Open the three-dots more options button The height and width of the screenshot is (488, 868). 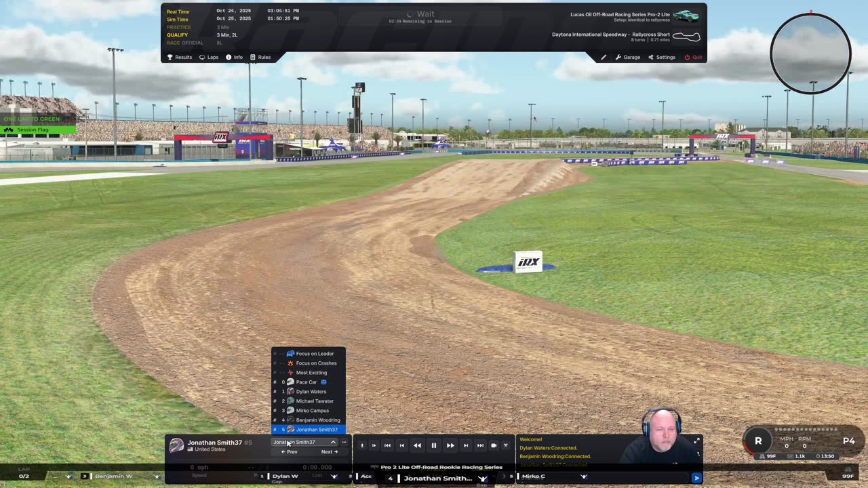[x=344, y=442]
